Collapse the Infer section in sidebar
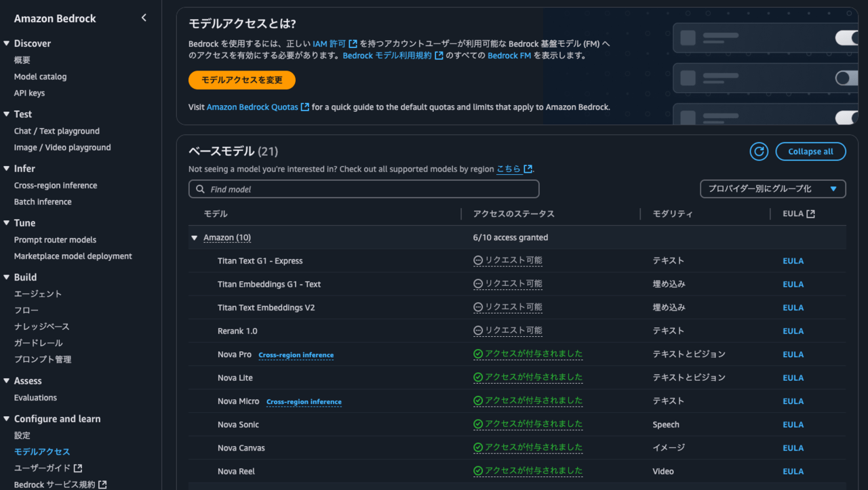Viewport: 868px width, 490px height. [x=7, y=169]
